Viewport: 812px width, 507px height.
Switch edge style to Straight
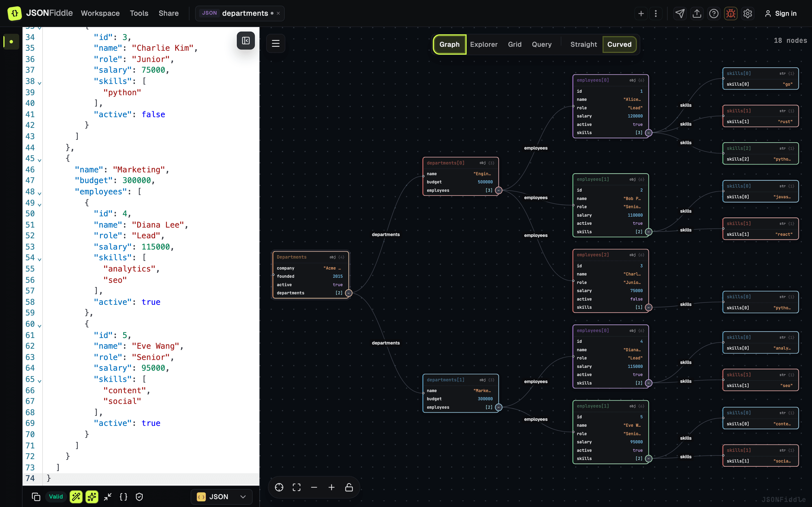(584, 44)
